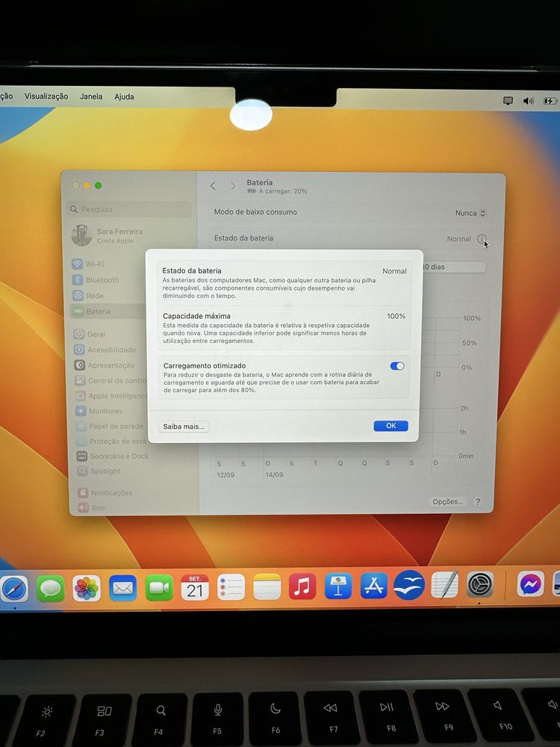
Task: Click System Settings gear in Dock
Action: tap(479, 584)
